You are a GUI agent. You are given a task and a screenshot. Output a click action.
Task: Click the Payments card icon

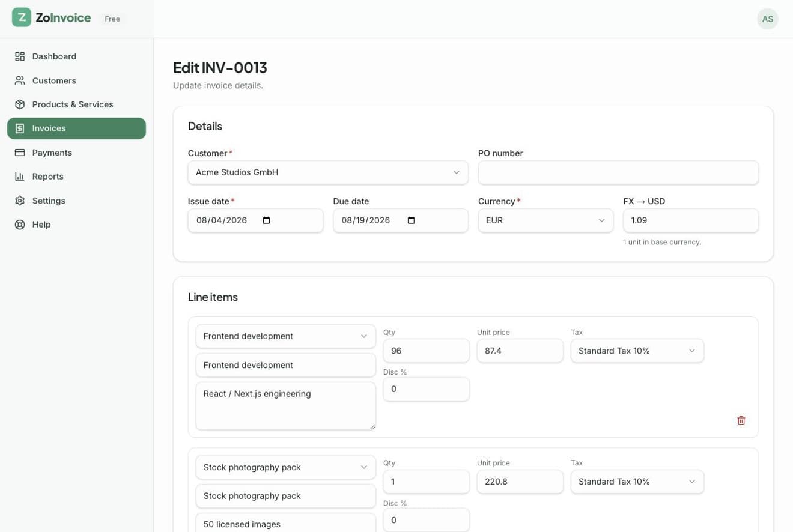[20, 153]
